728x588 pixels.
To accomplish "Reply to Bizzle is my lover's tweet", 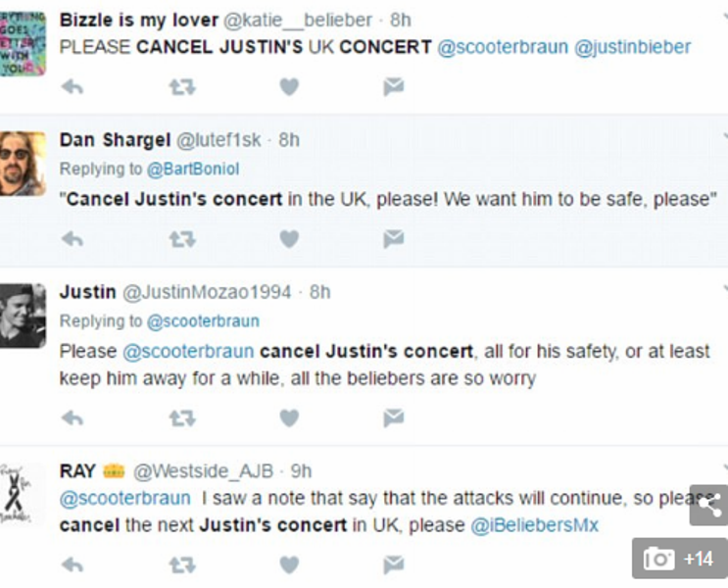I will pyautogui.click(x=73, y=87).
